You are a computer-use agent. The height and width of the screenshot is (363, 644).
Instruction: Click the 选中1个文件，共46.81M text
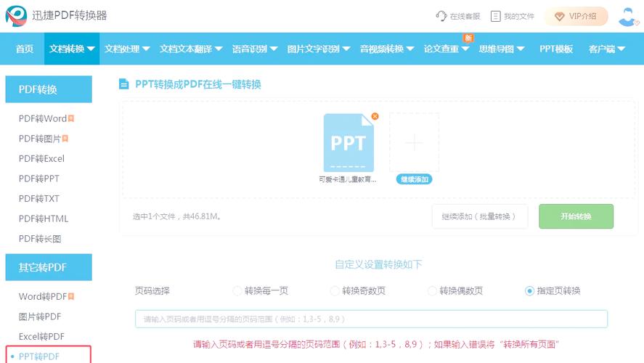177,216
